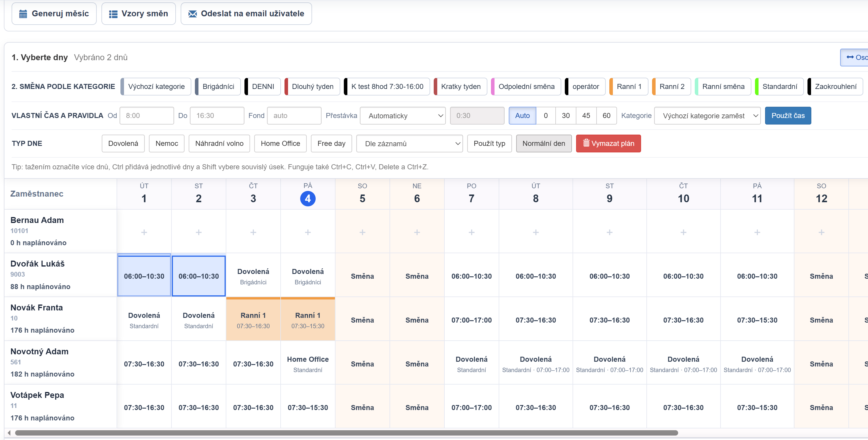Select Dvořák Lukáš shift on day 1
The width and height of the screenshot is (868, 440).
point(144,275)
